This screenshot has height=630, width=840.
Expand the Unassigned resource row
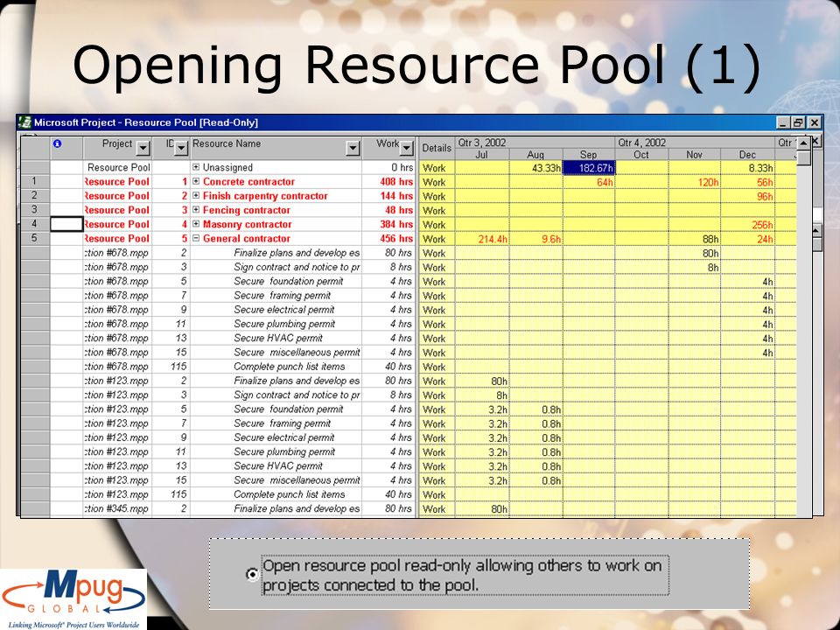[196, 167]
